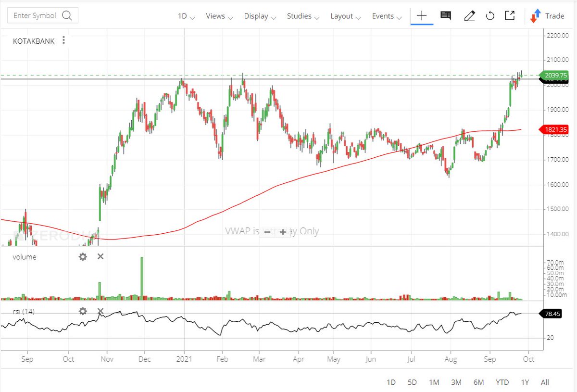Click the volume panel label
The width and height of the screenshot is (577, 392).
tap(25, 257)
